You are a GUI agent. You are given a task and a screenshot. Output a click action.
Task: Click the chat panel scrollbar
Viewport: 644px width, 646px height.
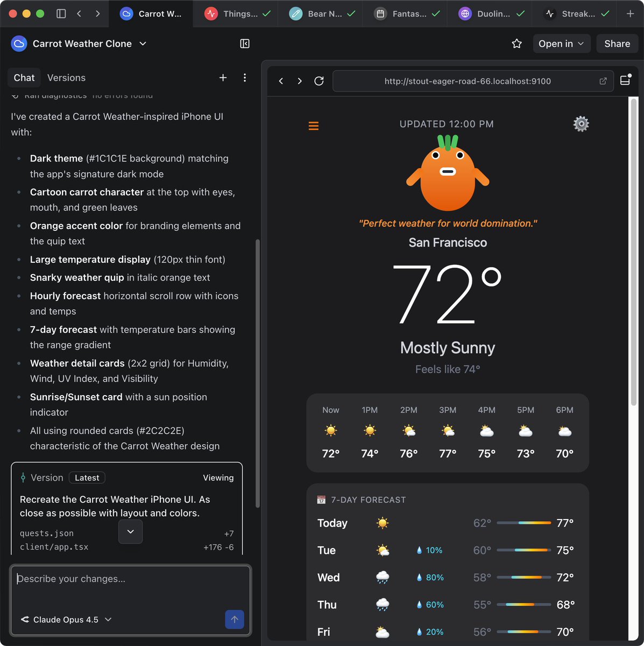(257, 374)
